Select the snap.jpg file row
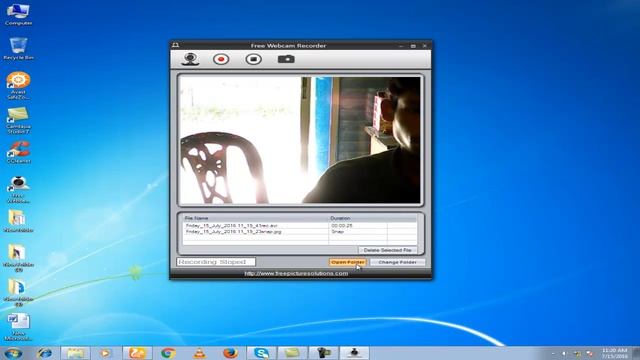The width and height of the screenshot is (640, 360). coord(300,231)
